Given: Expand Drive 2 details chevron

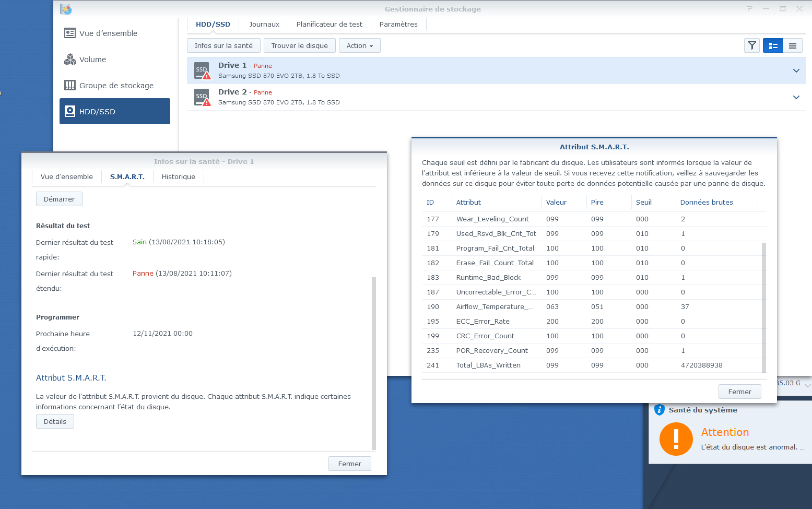Looking at the screenshot, I should pos(796,97).
